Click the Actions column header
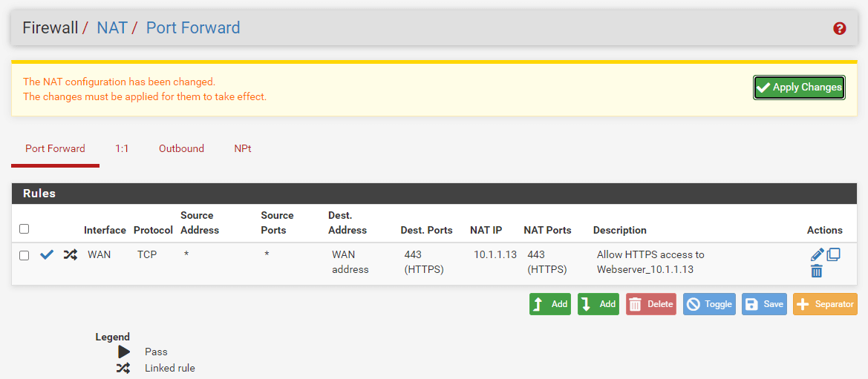This screenshot has width=868, height=379. click(825, 230)
